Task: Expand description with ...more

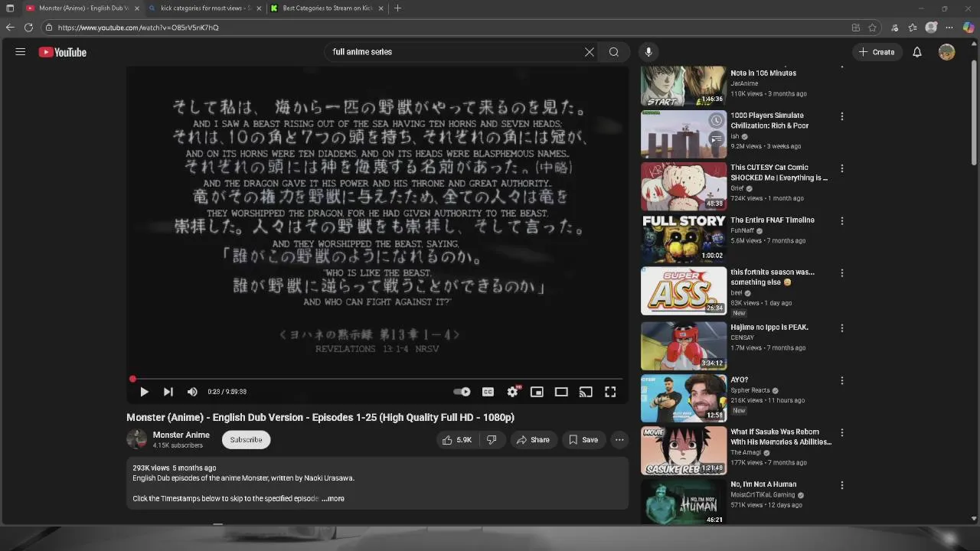Action: pos(333,499)
